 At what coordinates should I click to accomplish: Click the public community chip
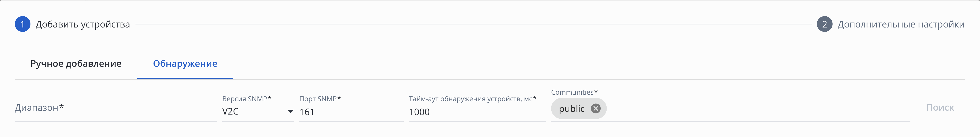pyautogui.click(x=571, y=109)
